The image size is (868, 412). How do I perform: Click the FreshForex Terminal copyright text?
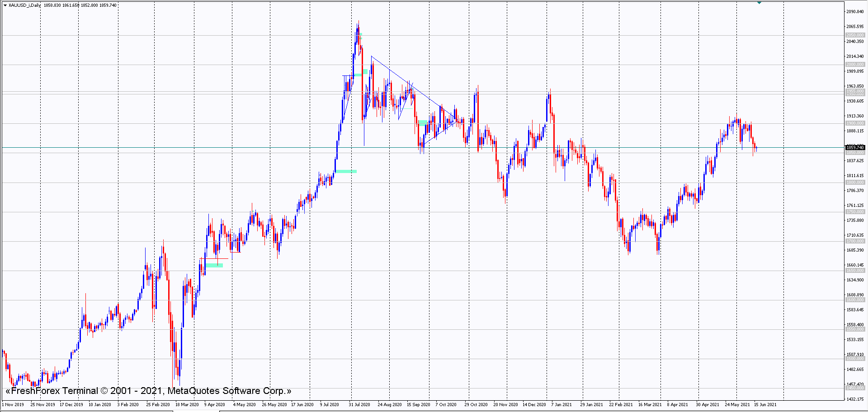coord(148,391)
